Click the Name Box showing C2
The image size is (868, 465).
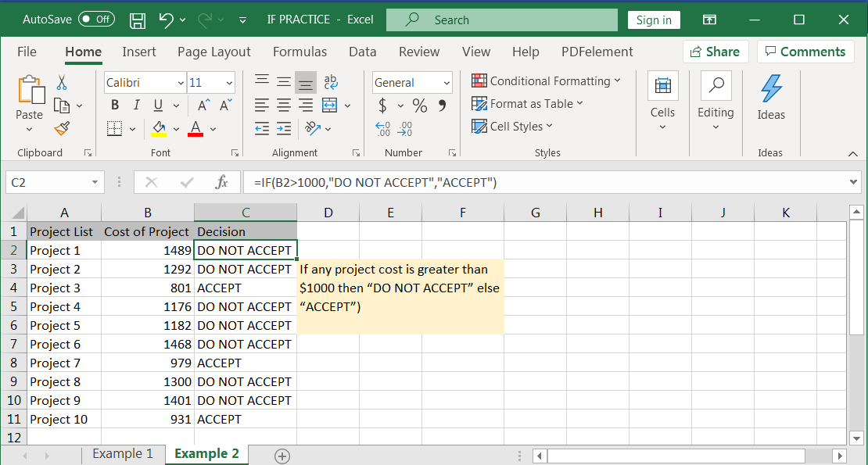click(x=55, y=182)
